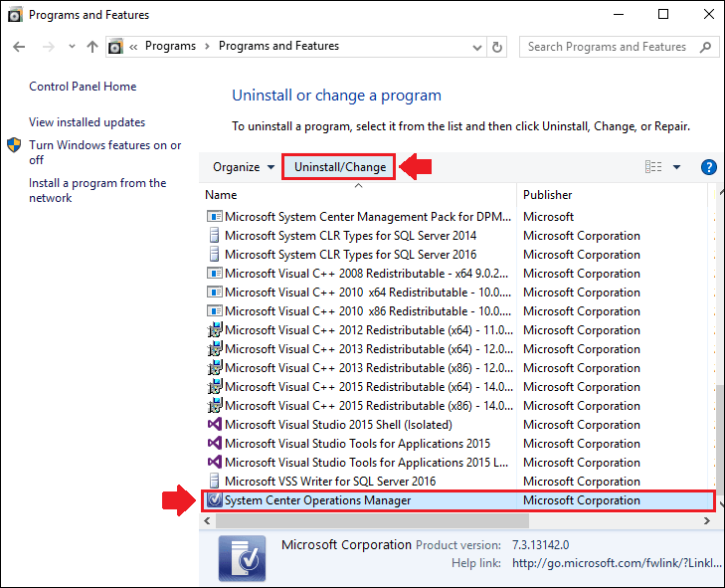Image resolution: width=725 pixels, height=588 pixels.
Task: Select Microsoft System Center Management Pack for DPM icon
Action: (x=214, y=217)
